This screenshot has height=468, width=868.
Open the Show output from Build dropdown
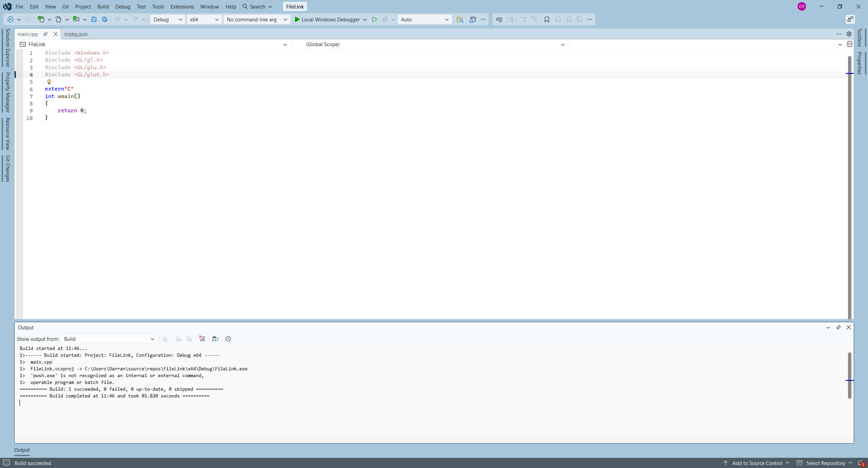tap(109, 339)
